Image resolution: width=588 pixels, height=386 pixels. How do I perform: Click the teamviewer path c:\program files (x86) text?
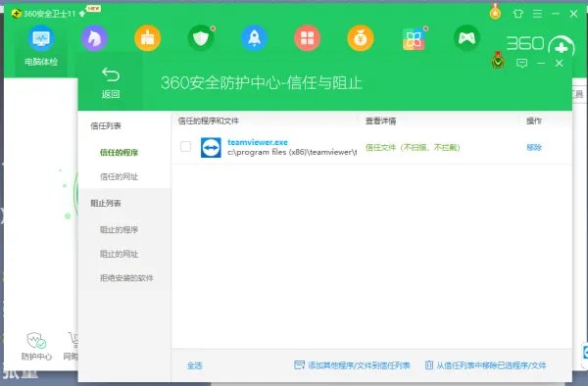(x=292, y=152)
